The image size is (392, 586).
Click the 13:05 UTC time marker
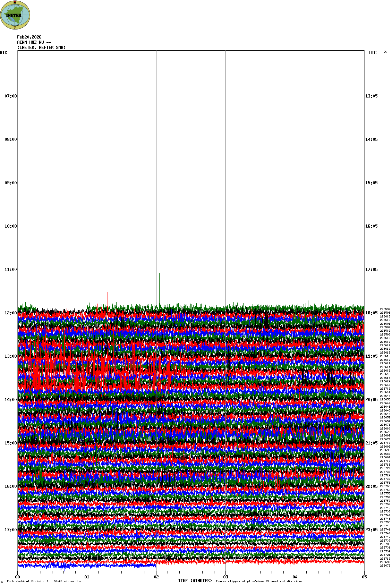coord(371,96)
